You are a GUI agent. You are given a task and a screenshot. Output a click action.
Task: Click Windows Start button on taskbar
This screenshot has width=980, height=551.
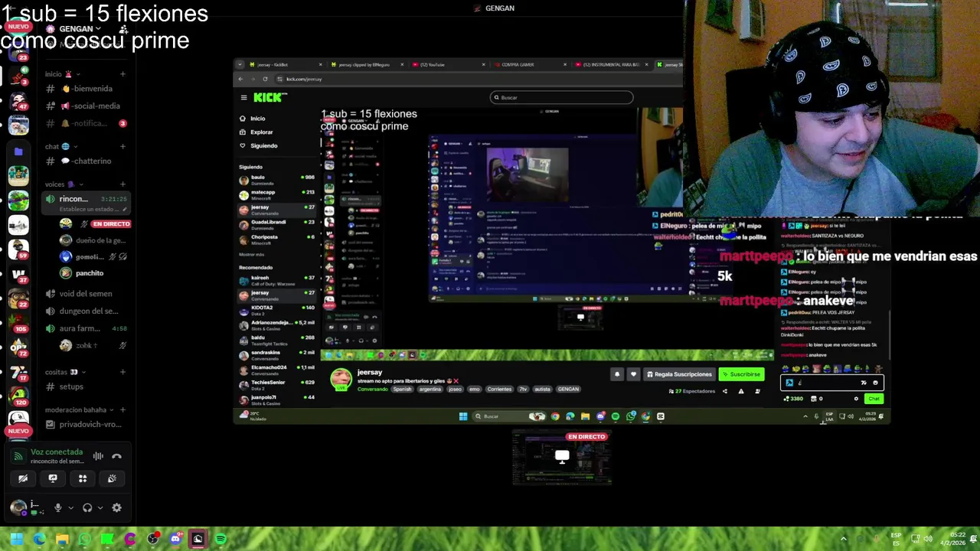tap(16, 539)
